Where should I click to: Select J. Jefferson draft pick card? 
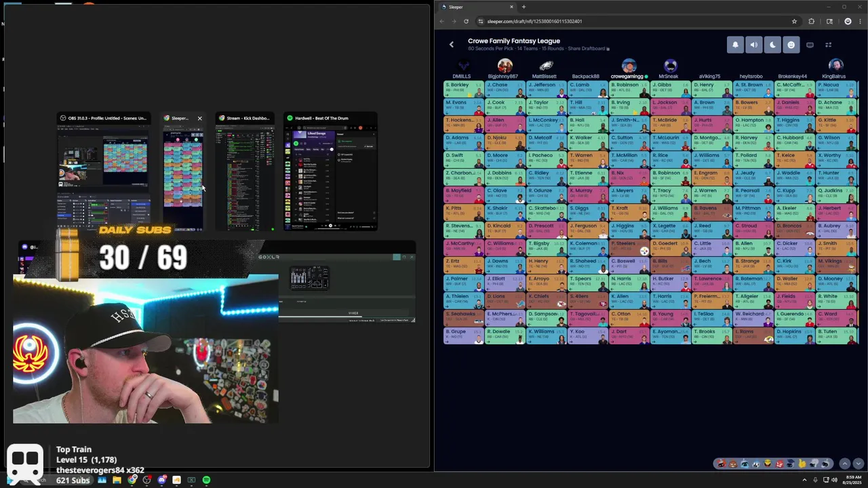point(547,88)
